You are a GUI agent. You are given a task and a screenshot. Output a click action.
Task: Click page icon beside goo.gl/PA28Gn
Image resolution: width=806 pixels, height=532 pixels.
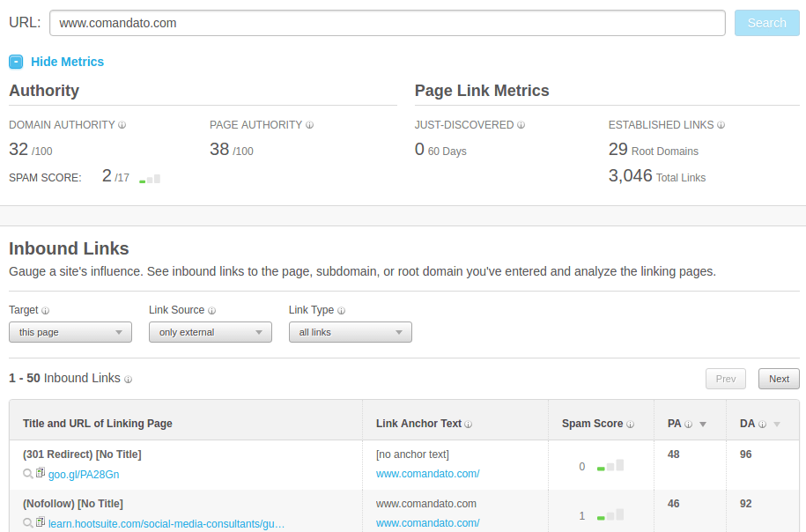(x=41, y=472)
